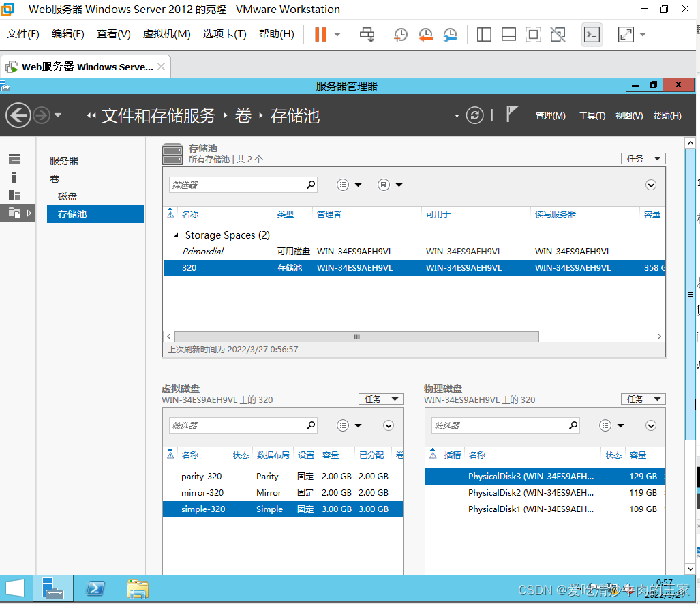700x604 pixels.
Task: Open list view options in storage pool toolbar
Action: pyautogui.click(x=349, y=185)
